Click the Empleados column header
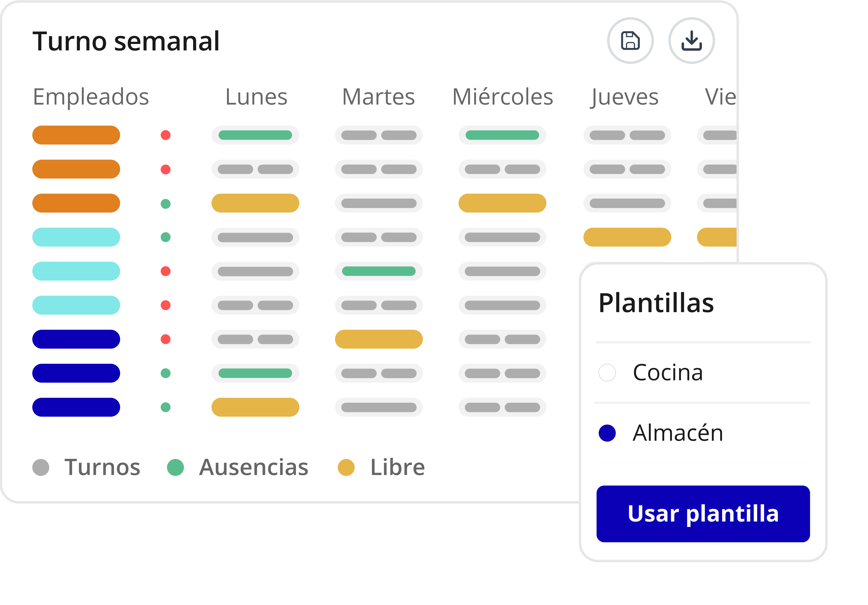The width and height of the screenshot is (868, 605). [91, 97]
